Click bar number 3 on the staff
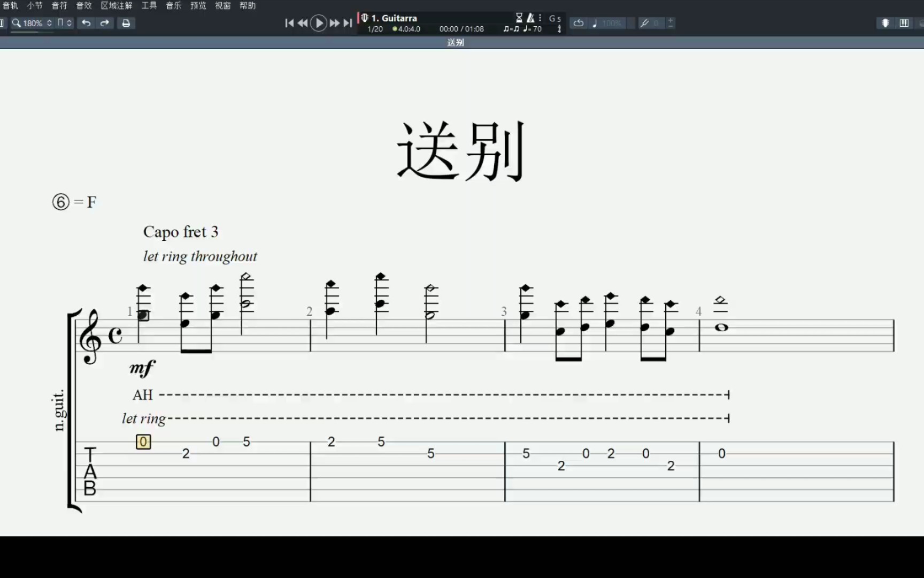This screenshot has height=578, width=924. click(x=504, y=311)
